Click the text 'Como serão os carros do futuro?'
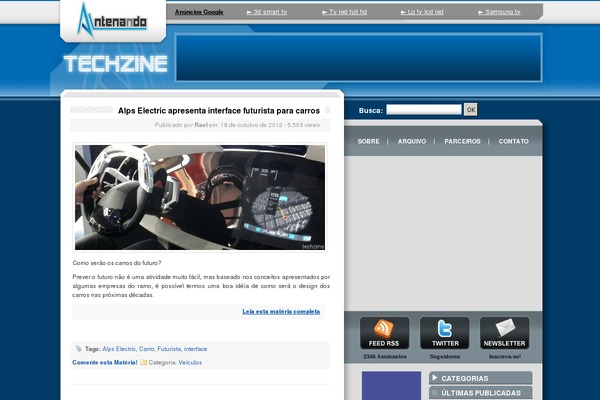The height and width of the screenshot is (400, 600). coord(117,263)
